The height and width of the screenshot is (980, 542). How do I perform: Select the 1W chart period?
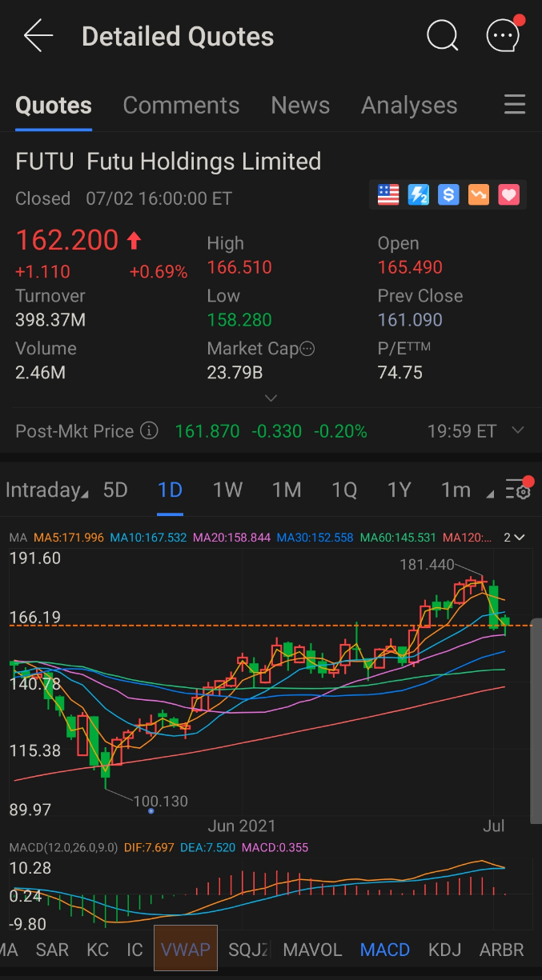227,490
